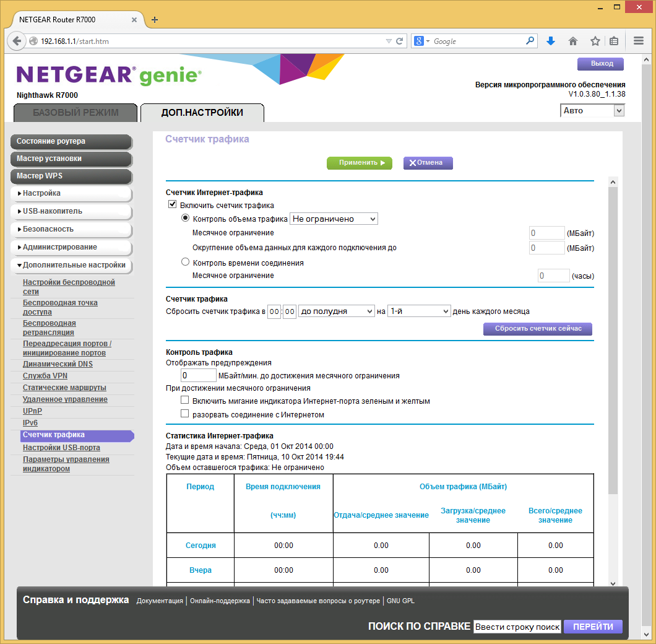This screenshot has width=656, height=644.
Task: Open 'Служба VPN' link
Action: [45, 376]
